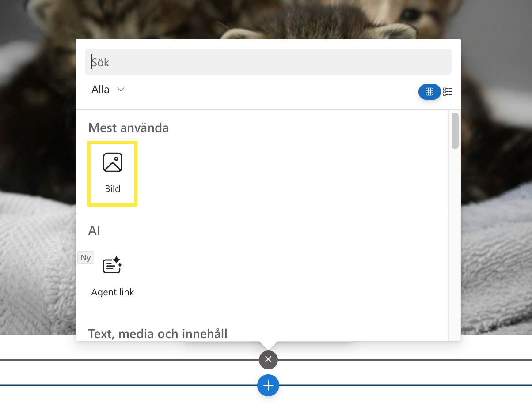Viewport: 532px width, 414px height.
Task: Focus the Sök search field
Action: (x=268, y=62)
